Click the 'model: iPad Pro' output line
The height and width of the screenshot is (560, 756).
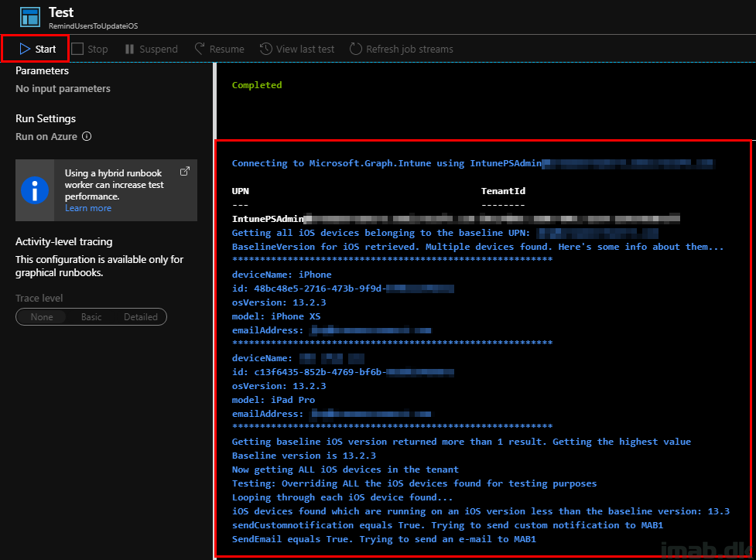(x=273, y=400)
